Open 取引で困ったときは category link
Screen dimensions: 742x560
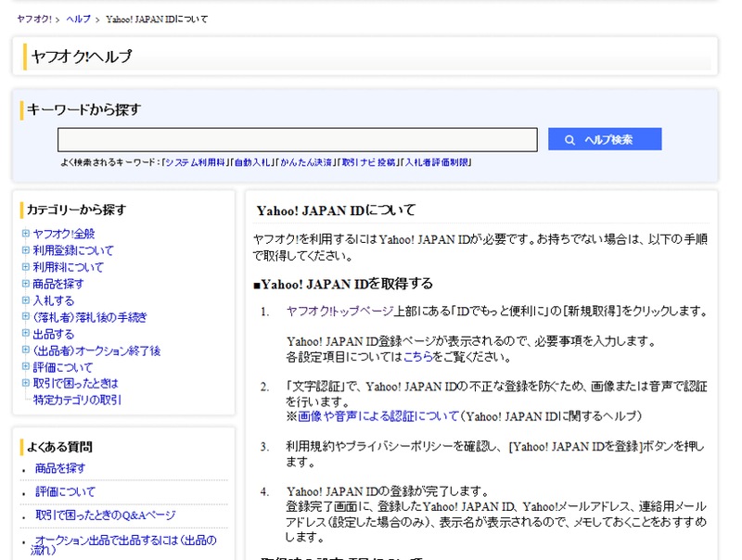click(75, 383)
